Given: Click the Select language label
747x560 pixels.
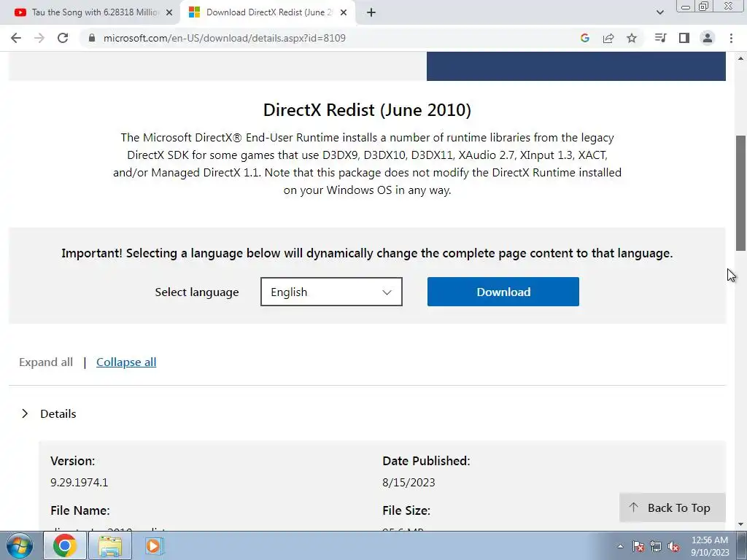Looking at the screenshot, I should (197, 292).
